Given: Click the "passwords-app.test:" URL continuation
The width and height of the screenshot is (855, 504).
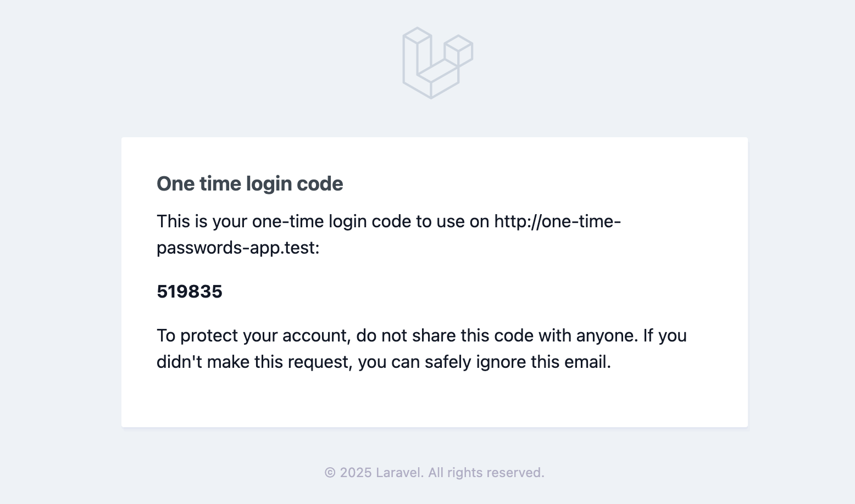Looking at the screenshot, I should [x=237, y=248].
